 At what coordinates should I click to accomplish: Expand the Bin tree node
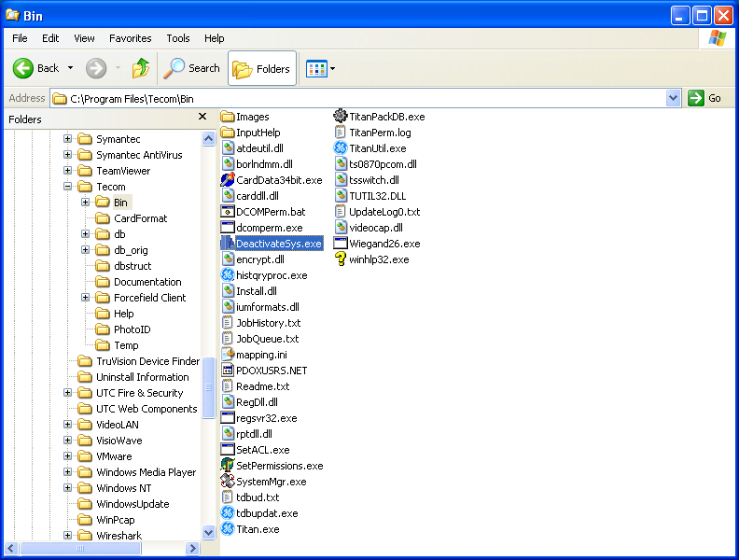point(85,203)
